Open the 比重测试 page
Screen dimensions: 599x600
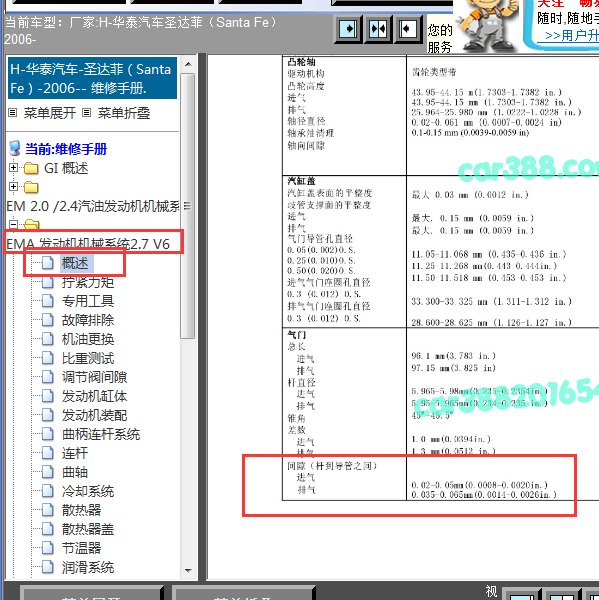tap(88, 358)
